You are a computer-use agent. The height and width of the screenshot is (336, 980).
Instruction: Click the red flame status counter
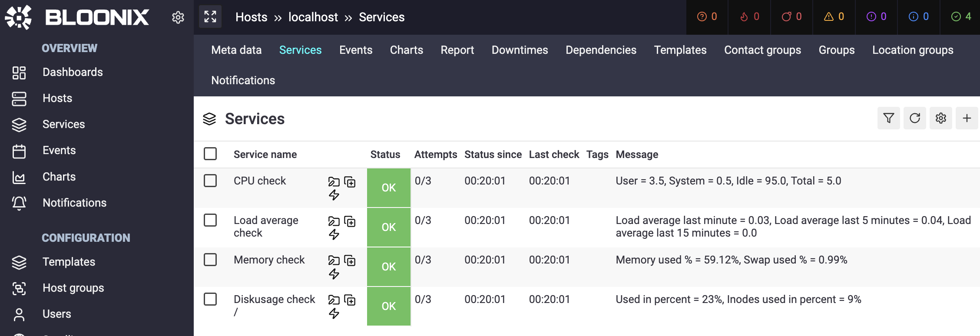tap(749, 16)
